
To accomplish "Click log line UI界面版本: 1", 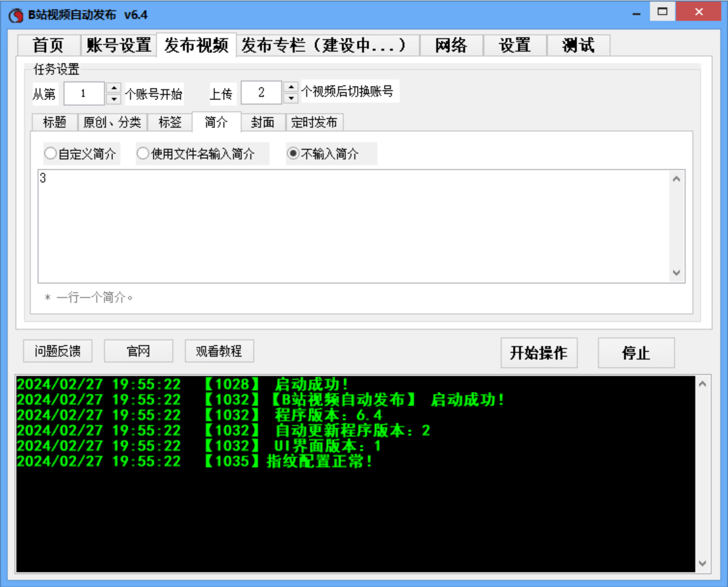I will point(199,445).
